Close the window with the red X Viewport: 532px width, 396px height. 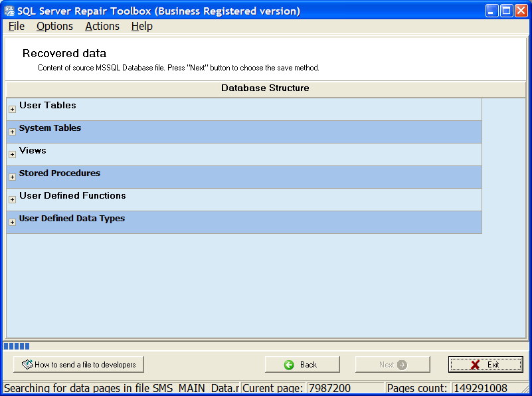click(x=521, y=11)
